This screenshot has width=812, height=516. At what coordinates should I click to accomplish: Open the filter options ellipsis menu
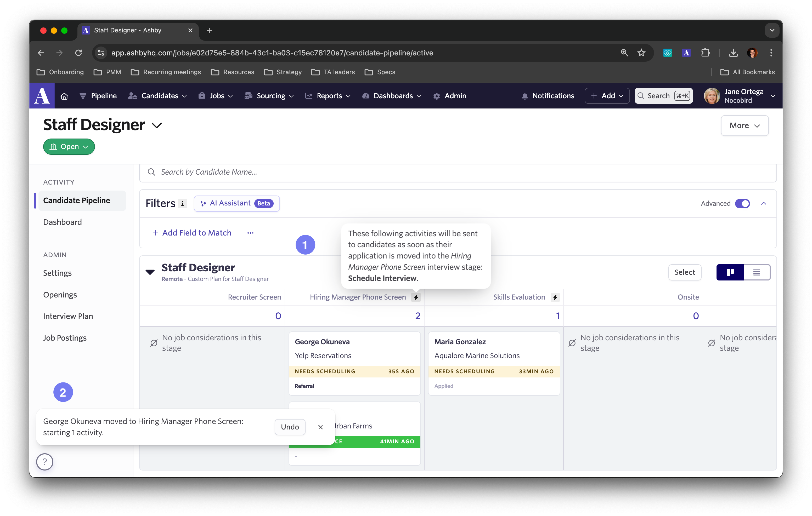click(x=250, y=233)
